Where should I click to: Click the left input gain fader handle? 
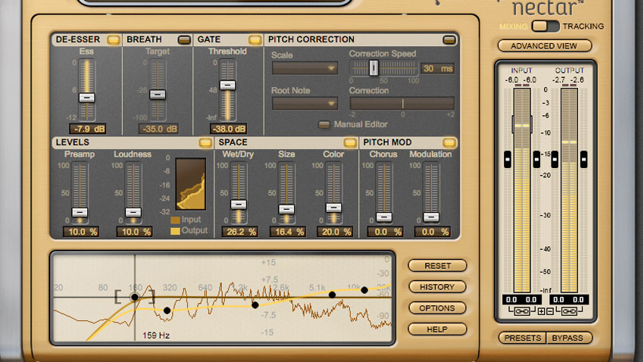508,159
